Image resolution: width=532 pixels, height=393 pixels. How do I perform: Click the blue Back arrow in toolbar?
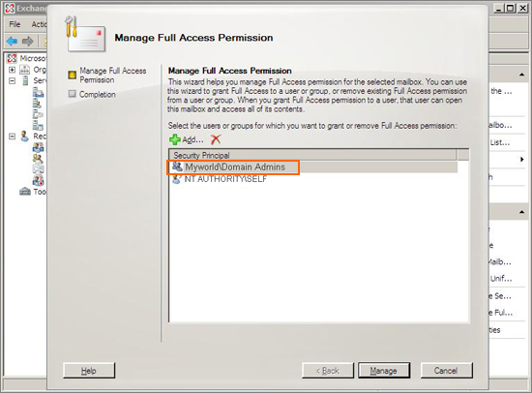(12, 41)
